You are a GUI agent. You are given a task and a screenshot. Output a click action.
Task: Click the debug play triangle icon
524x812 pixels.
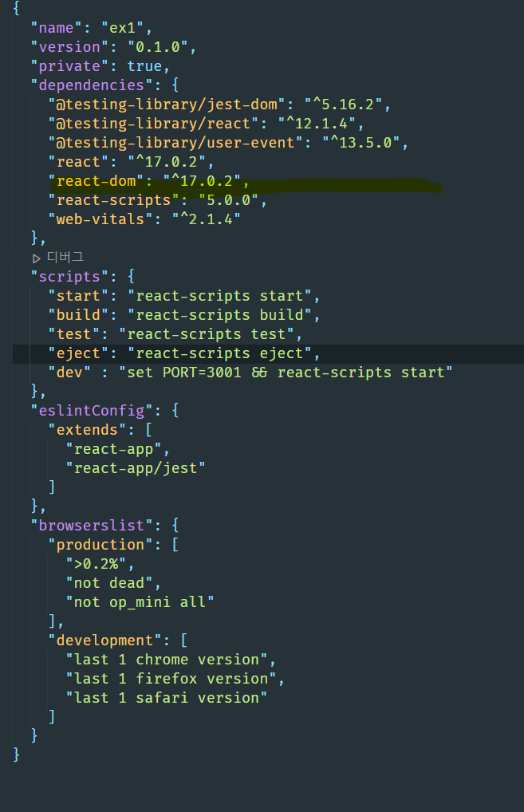click(x=36, y=258)
